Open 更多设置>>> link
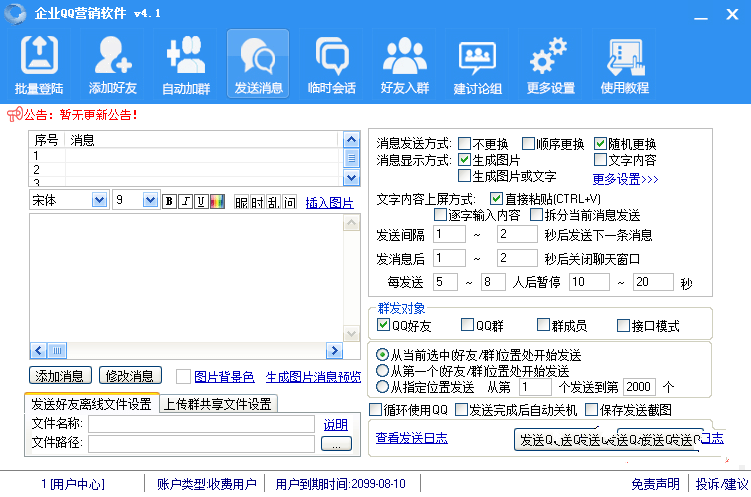 click(x=625, y=179)
